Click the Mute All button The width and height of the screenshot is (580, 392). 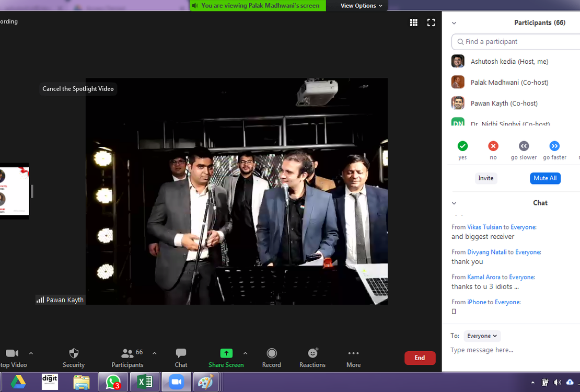pyautogui.click(x=544, y=178)
